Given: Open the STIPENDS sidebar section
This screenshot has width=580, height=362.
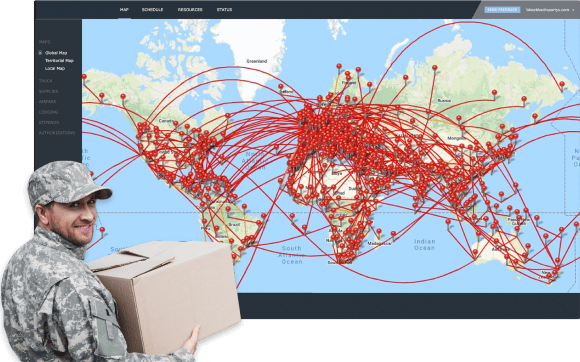Looking at the screenshot, I should [x=49, y=122].
